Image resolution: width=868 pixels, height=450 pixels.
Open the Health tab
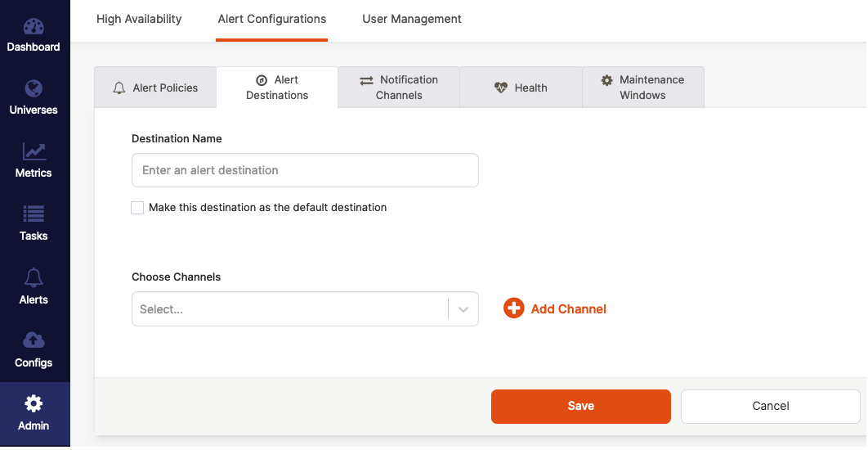pos(521,88)
